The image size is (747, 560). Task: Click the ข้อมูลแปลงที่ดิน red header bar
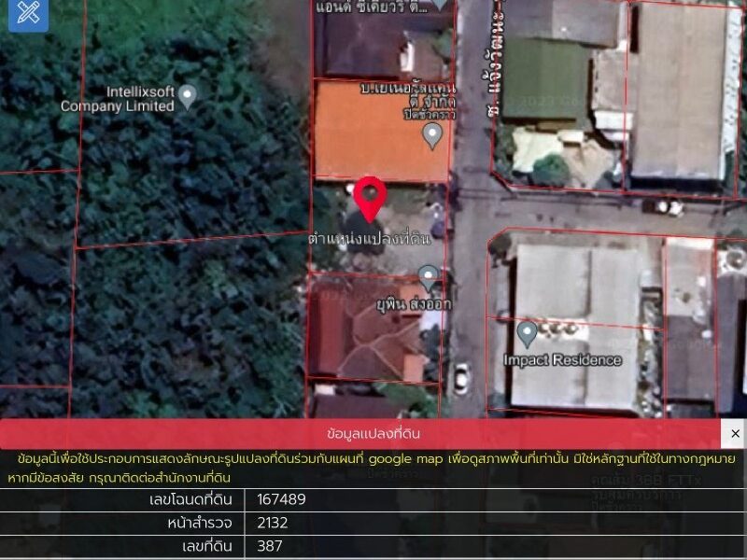pyautogui.click(x=373, y=434)
